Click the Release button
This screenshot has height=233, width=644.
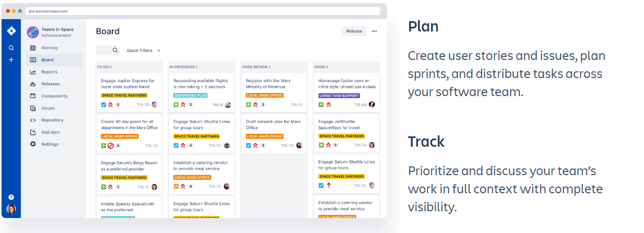coord(354,31)
